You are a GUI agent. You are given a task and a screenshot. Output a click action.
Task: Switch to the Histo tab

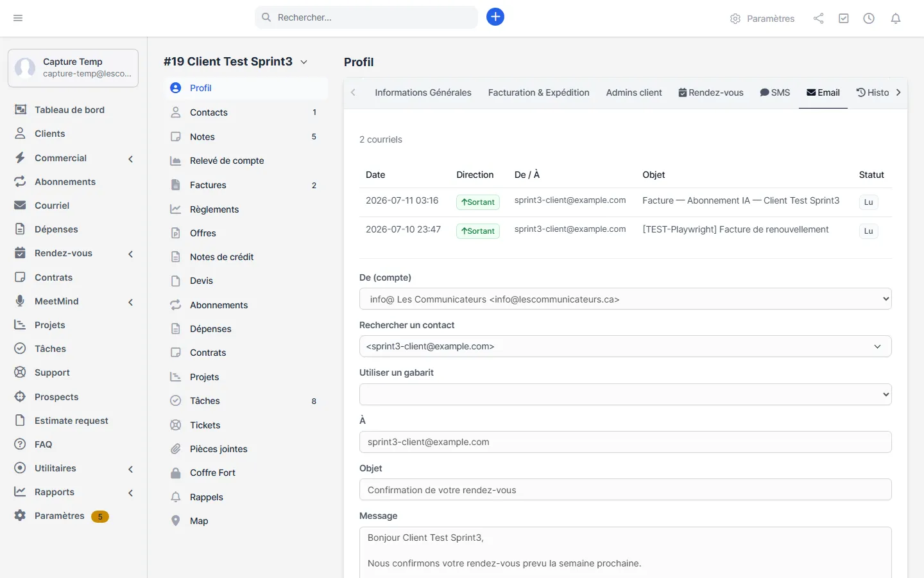[873, 92]
